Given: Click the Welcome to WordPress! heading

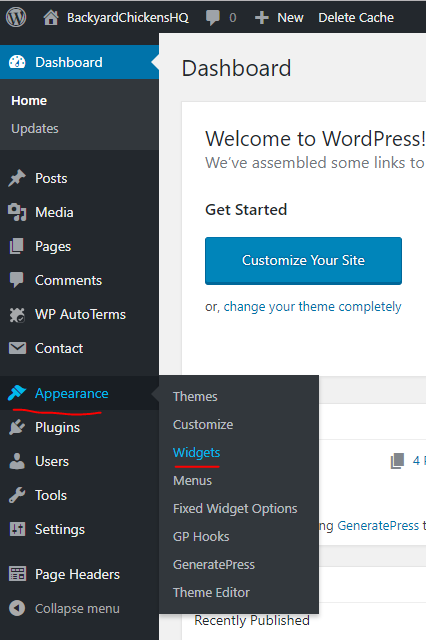Looking at the screenshot, I should (315, 139).
